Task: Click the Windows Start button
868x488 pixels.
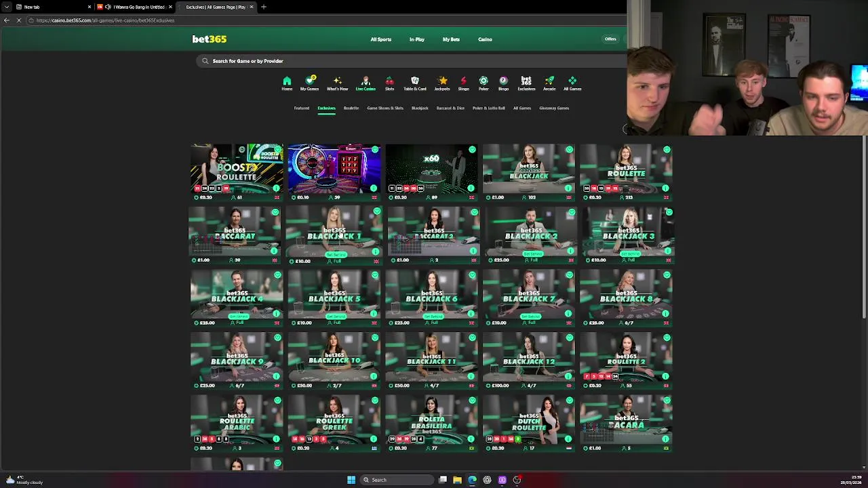Action: (351, 480)
